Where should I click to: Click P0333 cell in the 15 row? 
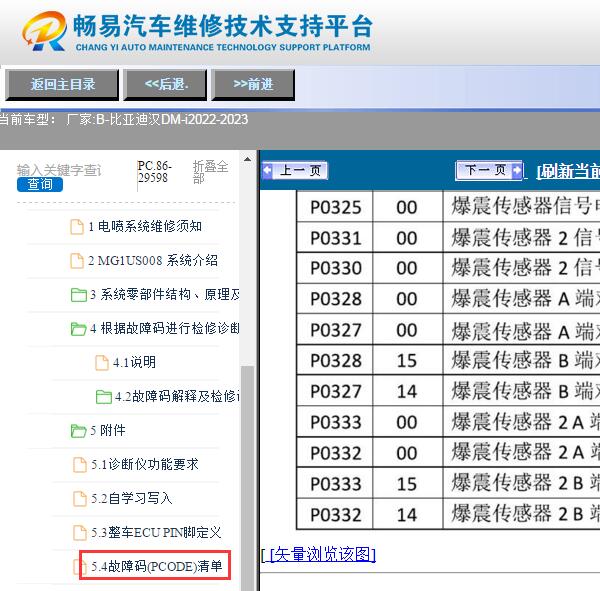[336, 483]
